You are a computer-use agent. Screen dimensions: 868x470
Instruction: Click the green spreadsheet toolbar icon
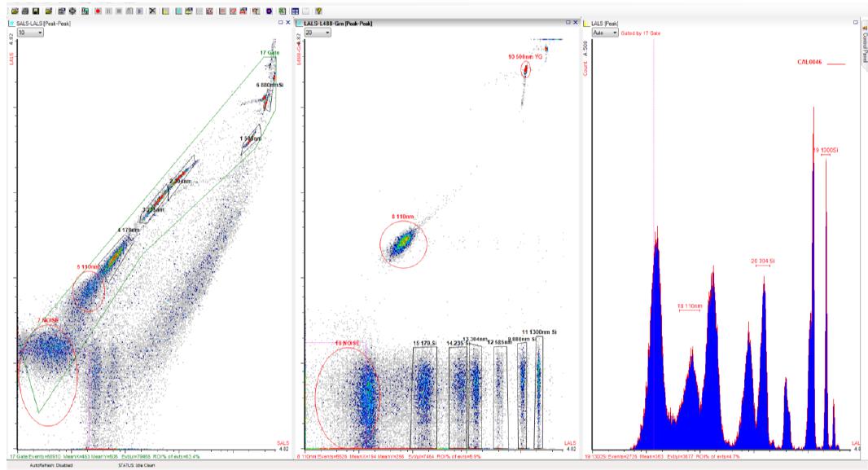[x=283, y=11]
